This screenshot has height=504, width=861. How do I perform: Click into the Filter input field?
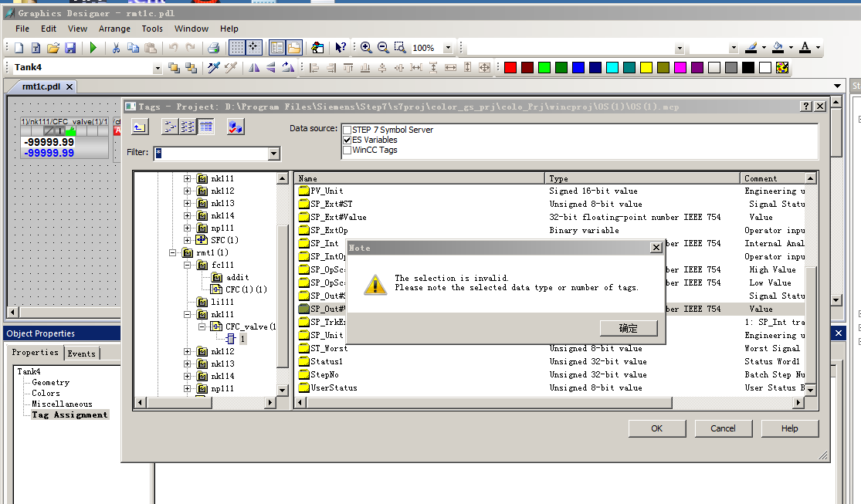(212, 154)
